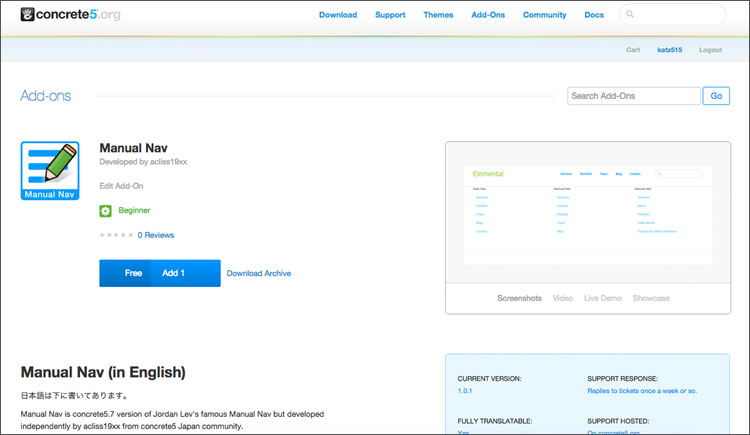750x435 pixels.
Task: Click the Manual Nav (in English) heading
Action: [103, 372]
